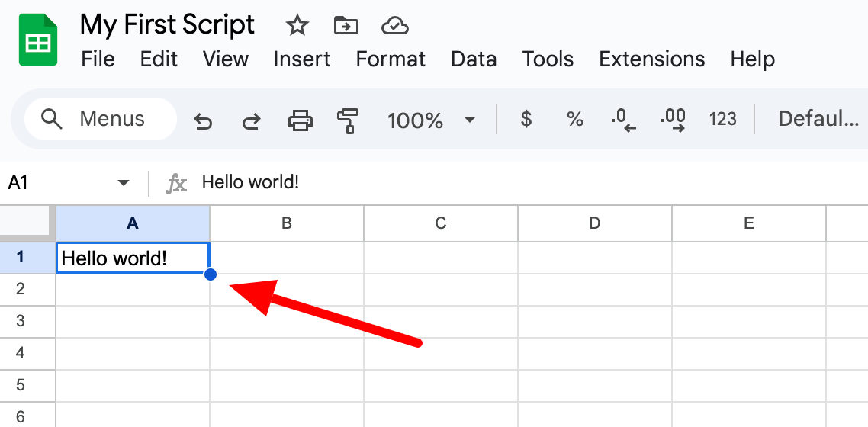The width and height of the screenshot is (868, 427).
Task: Open the Insert menu
Action: point(302,59)
